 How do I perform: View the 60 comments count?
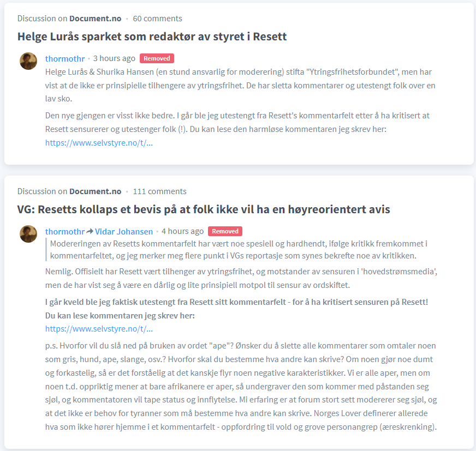[x=157, y=19]
